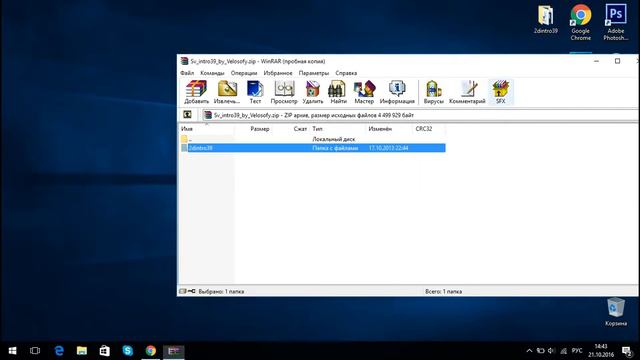Click the Вирусы (Virus scan) icon
Screen dimensions: 640x360
click(433, 92)
